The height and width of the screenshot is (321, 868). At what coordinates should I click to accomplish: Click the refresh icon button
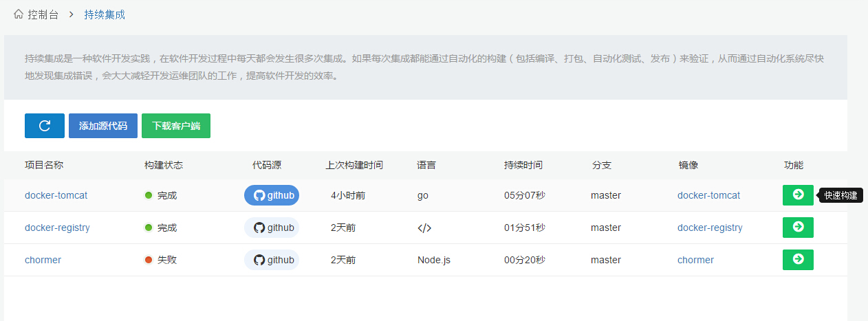(x=45, y=126)
